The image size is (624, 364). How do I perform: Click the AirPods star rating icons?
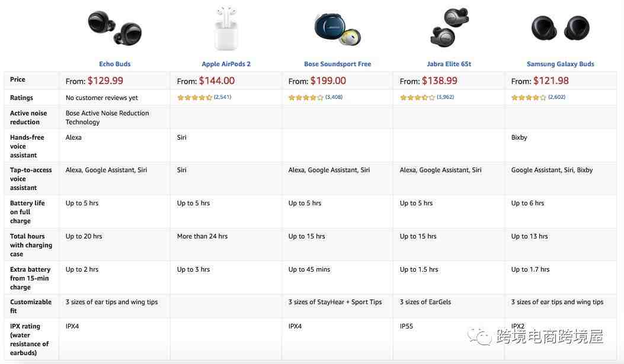click(x=194, y=97)
